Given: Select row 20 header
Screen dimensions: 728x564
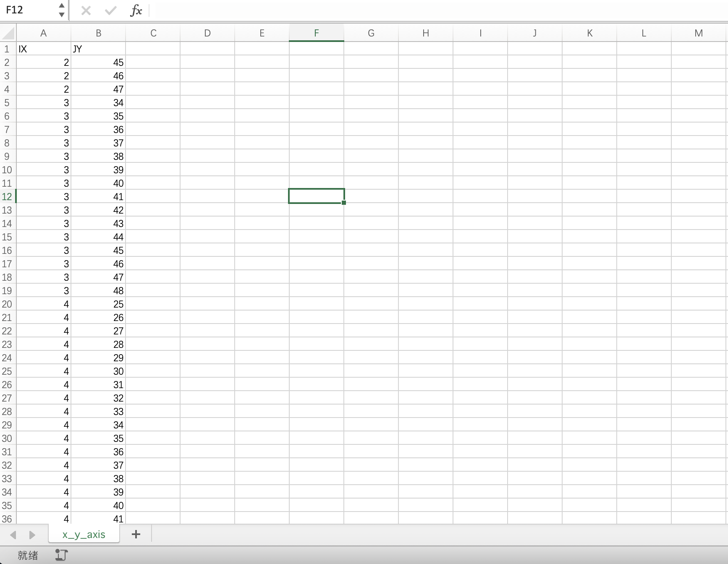Looking at the screenshot, I should [8, 304].
